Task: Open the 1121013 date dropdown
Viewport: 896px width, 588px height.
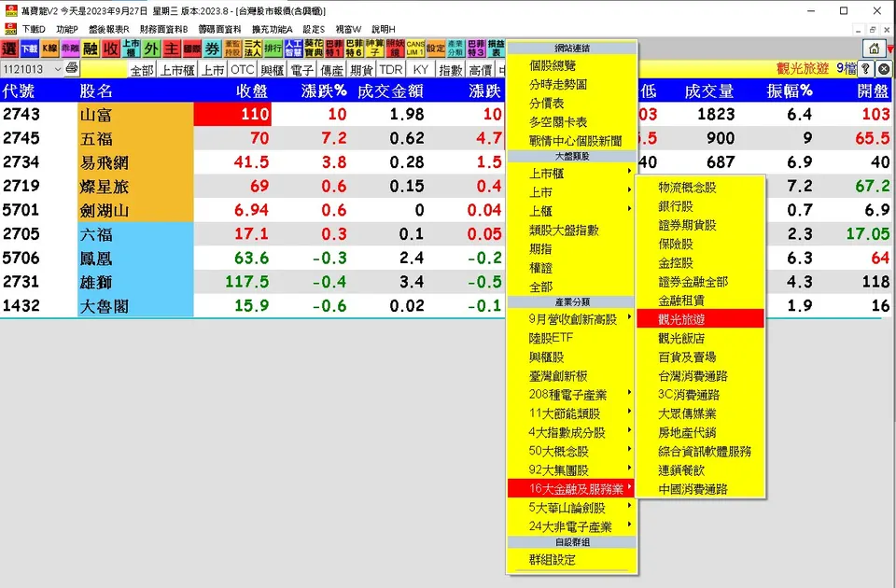Action: tap(32, 69)
